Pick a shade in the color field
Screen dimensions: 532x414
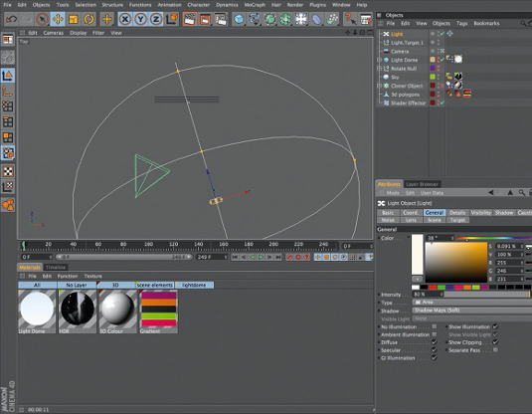[456, 262]
